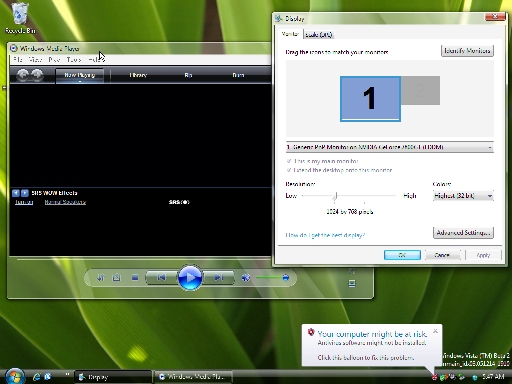This screenshot has height=384, width=512.
Task: Open the View menu in Media Player
Action: [x=35, y=60]
